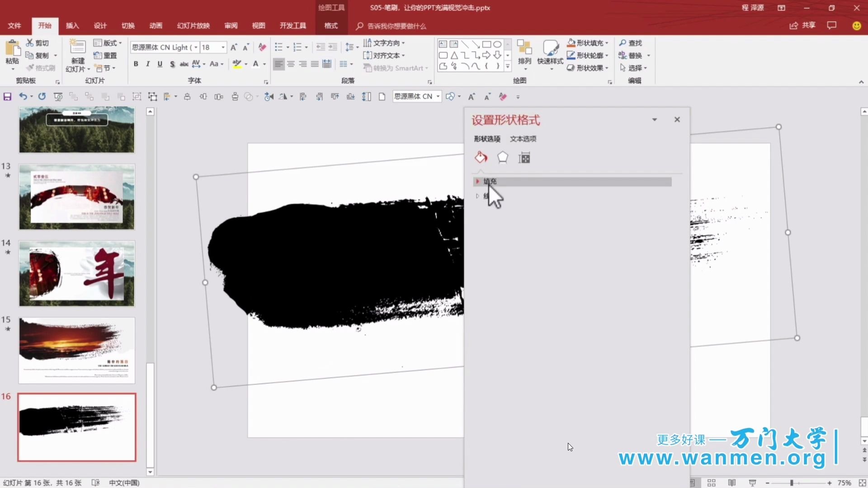The width and height of the screenshot is (868, 488).
Task: Toggle Italic formatting
Action: [x=148, y=64]
